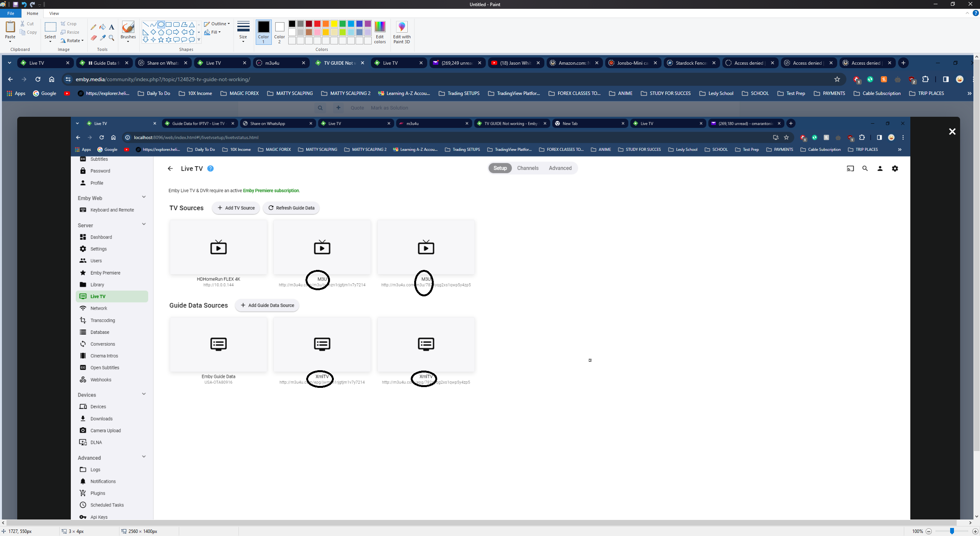The image size is (980, 536).
Task: Collapse the Server section in Emby sidebar
Action: click(x=144, y=224)
